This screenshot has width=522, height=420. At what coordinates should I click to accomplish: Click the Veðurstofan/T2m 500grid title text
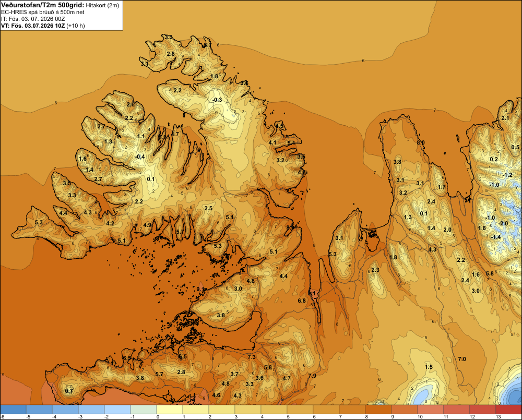tap(43, 5)
